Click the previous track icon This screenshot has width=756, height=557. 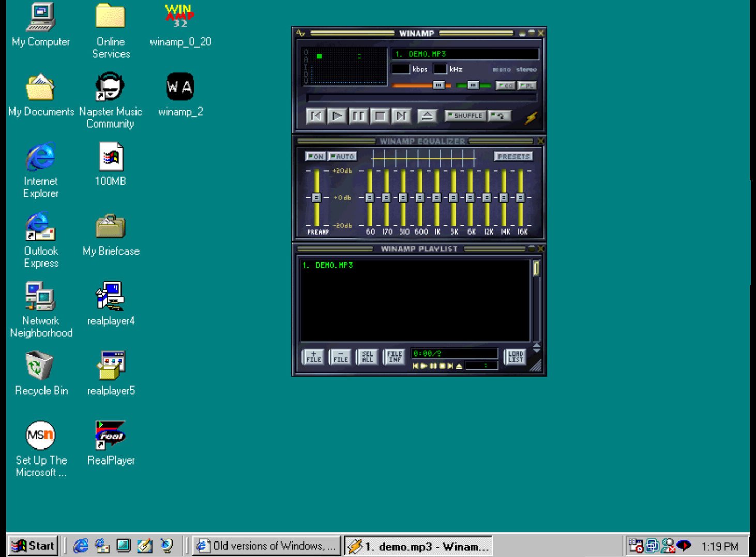click(x=316, y=116)
